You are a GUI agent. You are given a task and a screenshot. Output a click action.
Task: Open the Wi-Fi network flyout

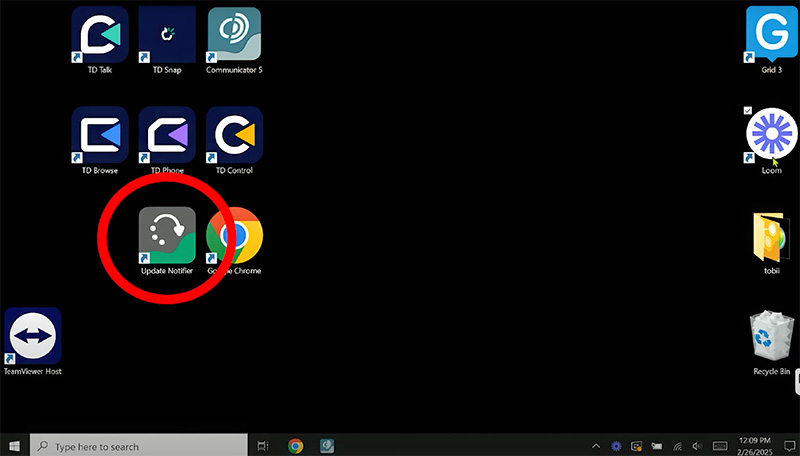(677, 446)
